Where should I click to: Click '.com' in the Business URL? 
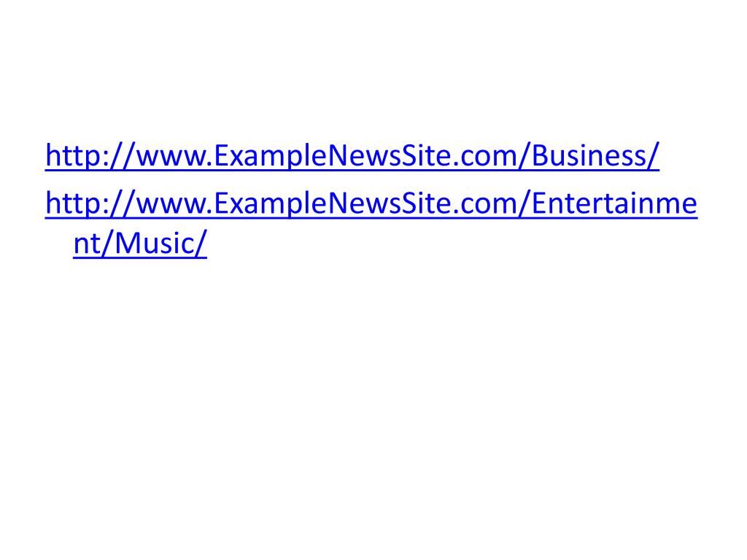(x=482, y=157)
